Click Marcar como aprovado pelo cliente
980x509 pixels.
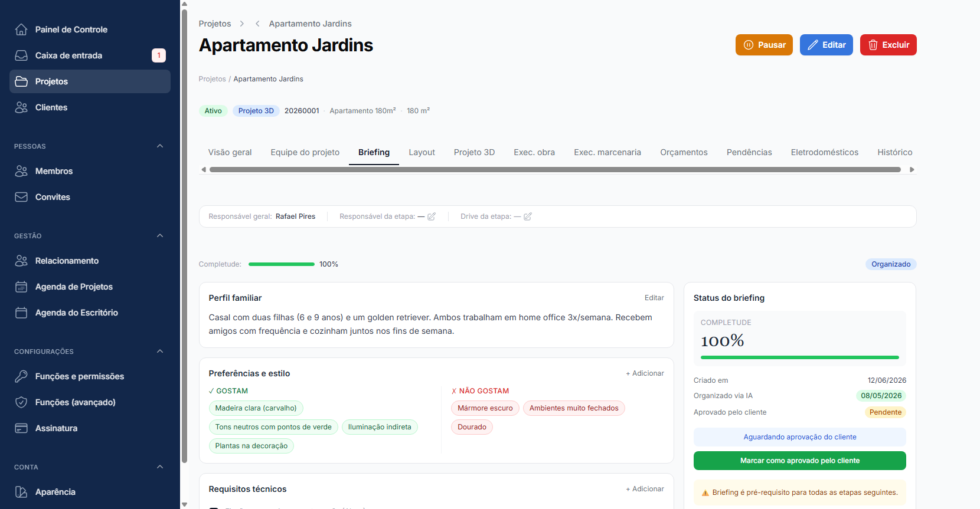pos(800,461)
